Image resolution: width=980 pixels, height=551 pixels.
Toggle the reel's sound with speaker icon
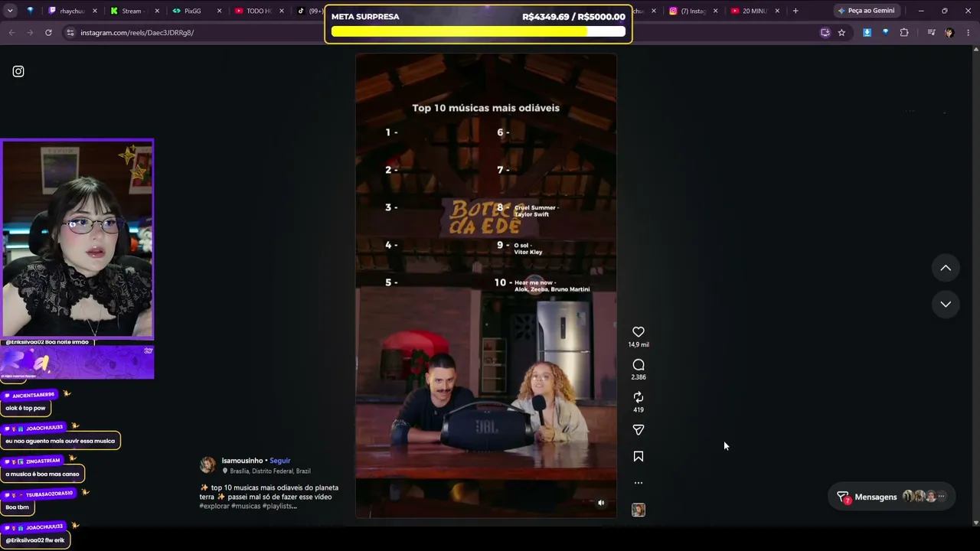coord(601,503)
